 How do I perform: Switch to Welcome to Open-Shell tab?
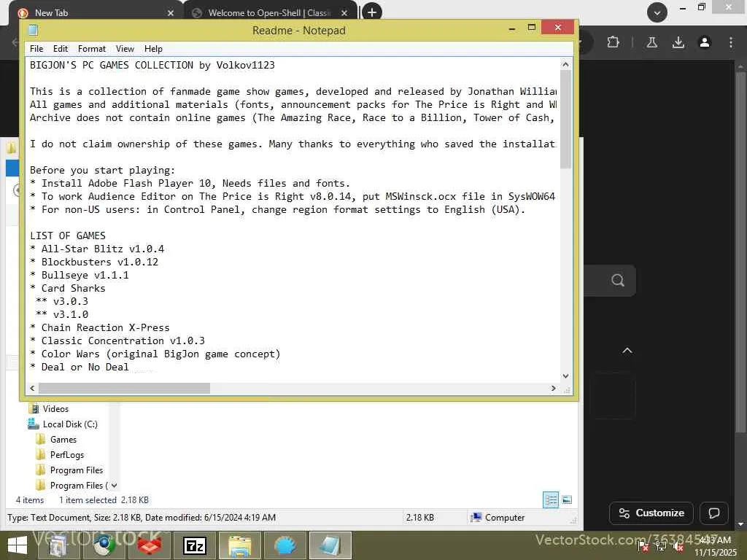click(x=269, y=13)
